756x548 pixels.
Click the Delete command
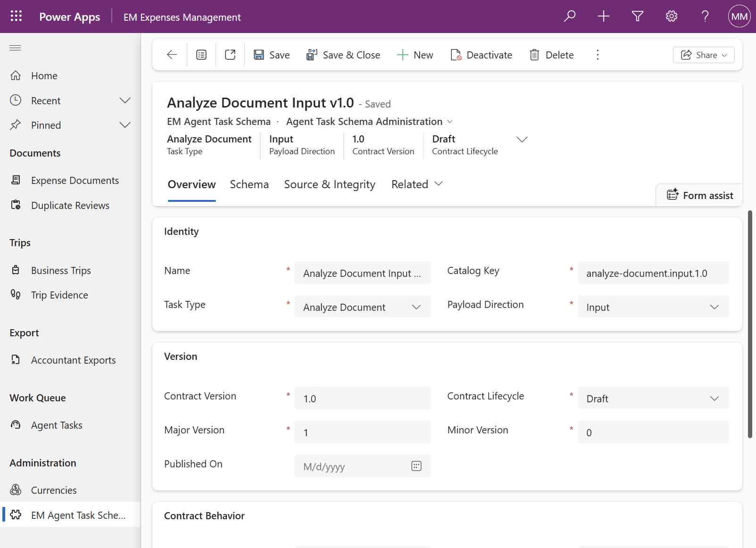(x=552, y=55)
